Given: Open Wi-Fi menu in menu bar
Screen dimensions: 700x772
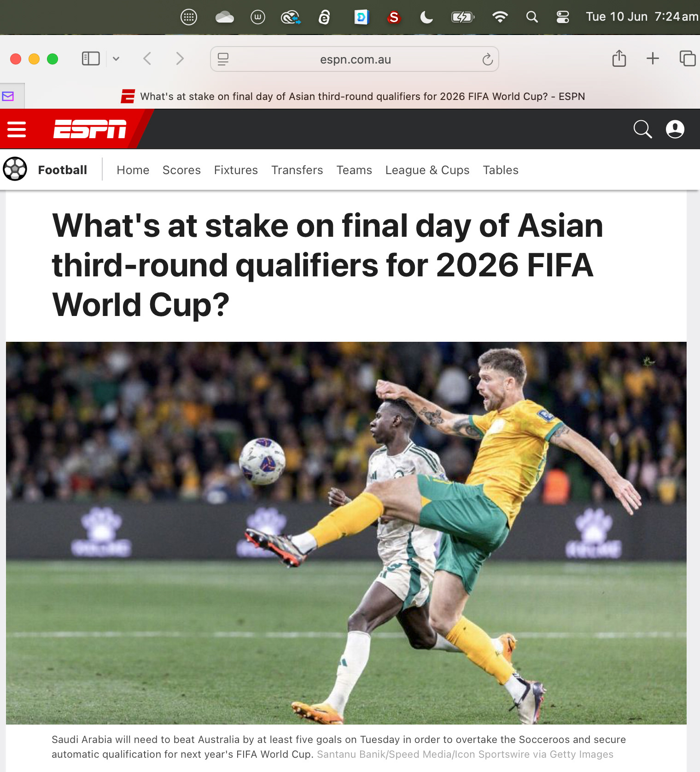Looking at the screenshot, I should pyautogui.click(x=500, y=17).
